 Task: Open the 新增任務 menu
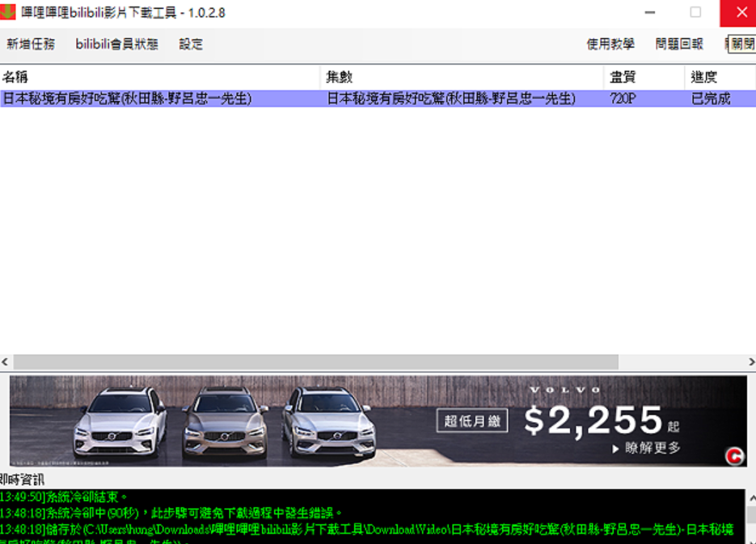tap(31, 44)
